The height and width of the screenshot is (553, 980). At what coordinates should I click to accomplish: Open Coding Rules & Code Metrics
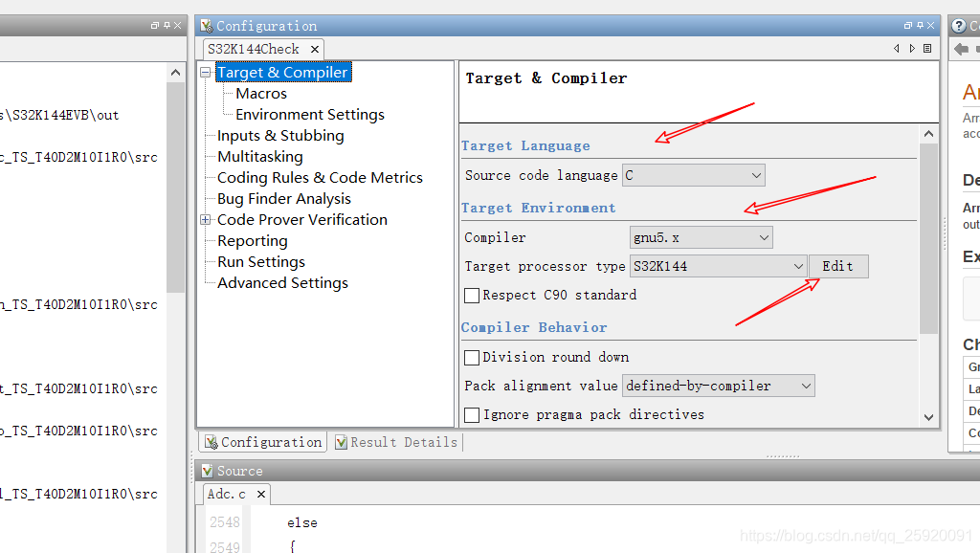(x=320, y=178)
